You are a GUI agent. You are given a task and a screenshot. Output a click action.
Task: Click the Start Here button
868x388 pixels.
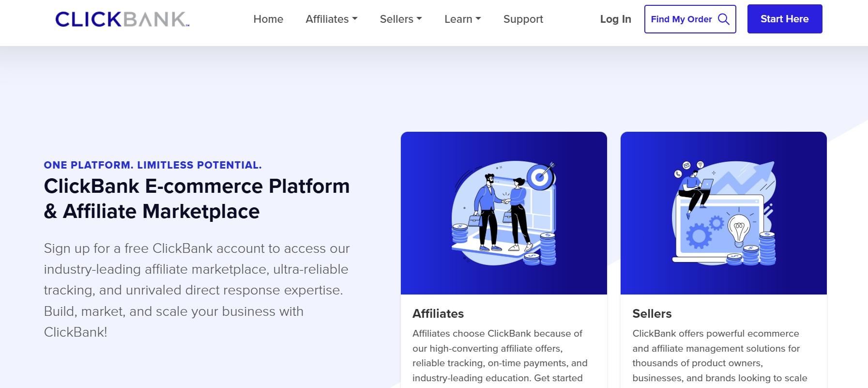click(x=784, y=19)
